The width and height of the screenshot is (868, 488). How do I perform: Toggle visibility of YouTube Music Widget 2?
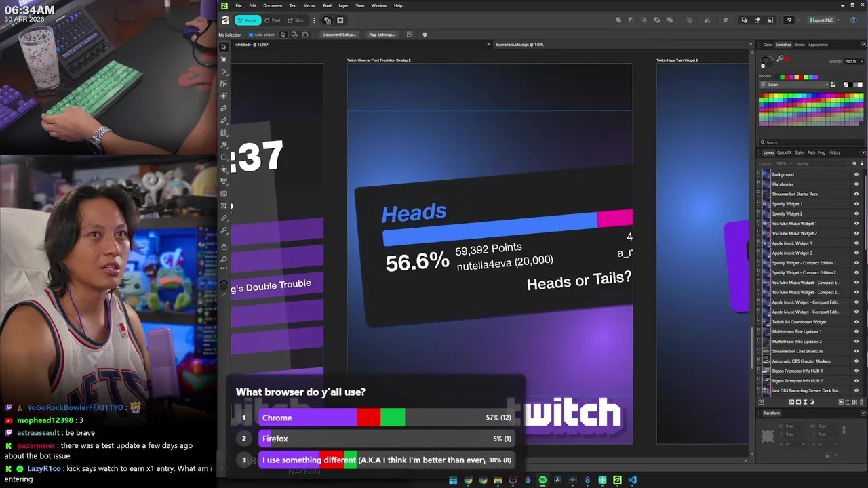pyautogui.click(x=856, y=233)
